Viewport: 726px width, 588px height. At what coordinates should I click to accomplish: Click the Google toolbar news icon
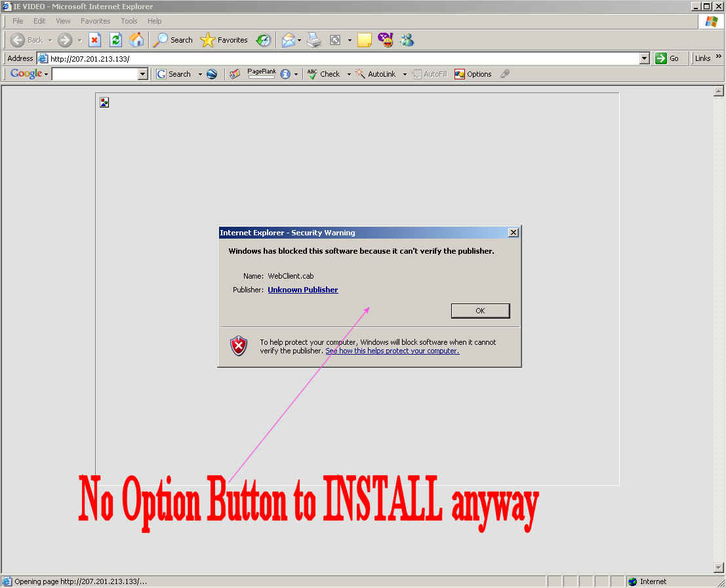pos(235,74)
